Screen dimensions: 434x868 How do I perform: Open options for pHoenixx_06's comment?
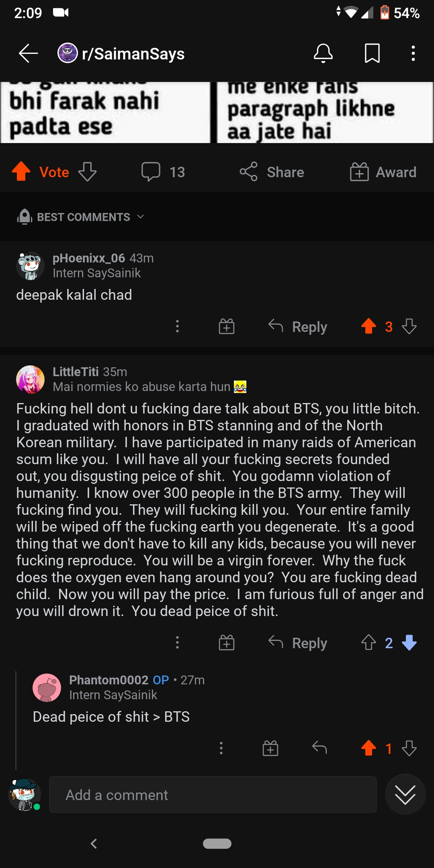[177, 327]
